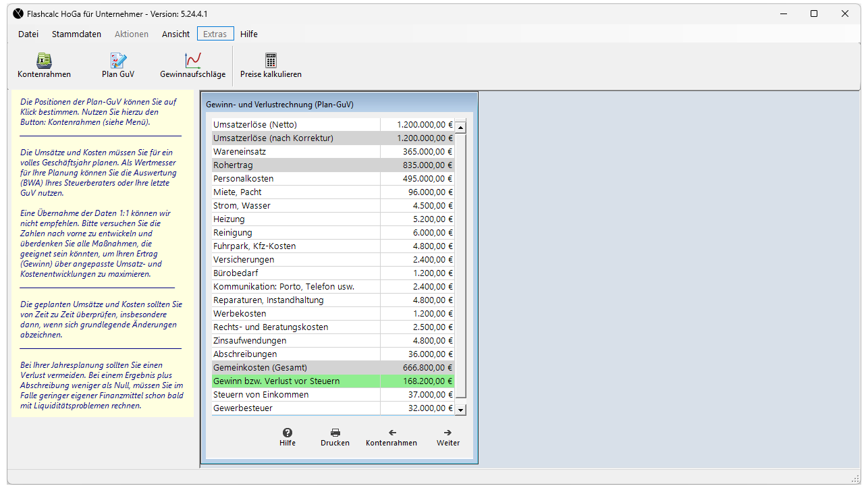Open the Datei menu
This screenshot has width=868, height=488.
point(28,34)
